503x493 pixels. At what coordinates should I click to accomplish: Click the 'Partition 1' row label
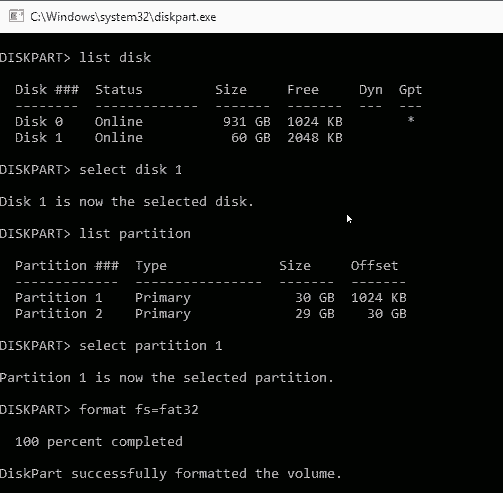pyautogui.click(x=59, y=298)
